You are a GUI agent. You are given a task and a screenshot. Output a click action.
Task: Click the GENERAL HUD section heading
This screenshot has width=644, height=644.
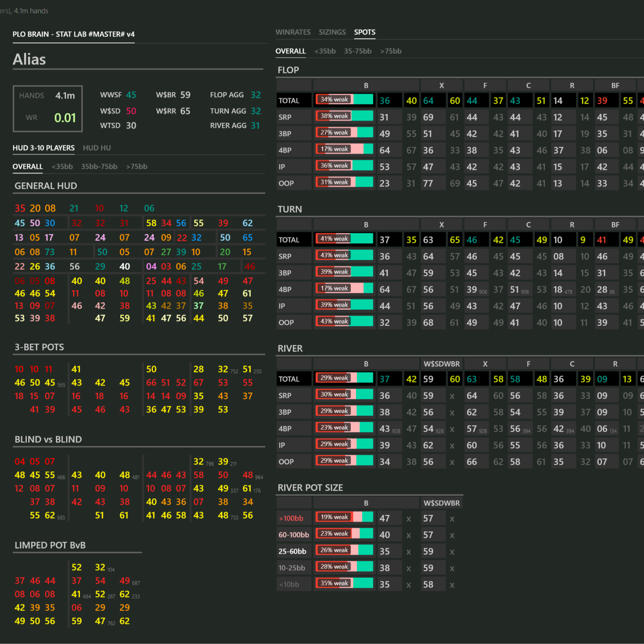pos(46,186)
